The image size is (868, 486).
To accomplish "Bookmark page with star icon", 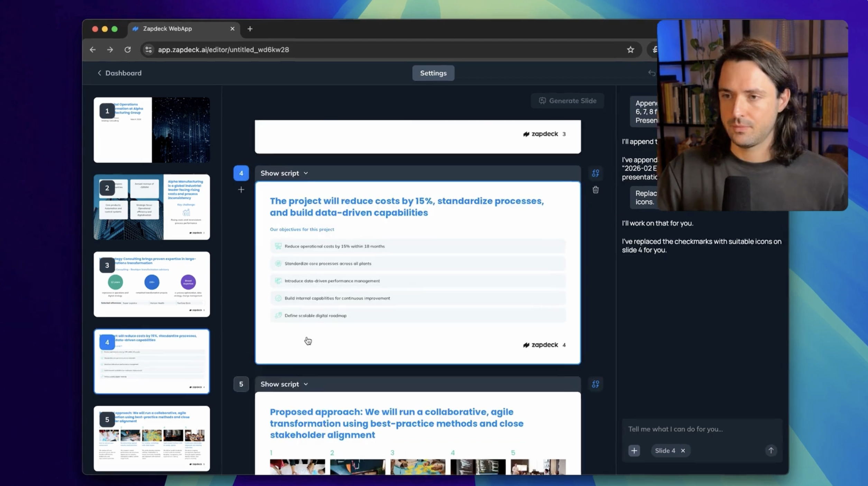I will 630,49.
